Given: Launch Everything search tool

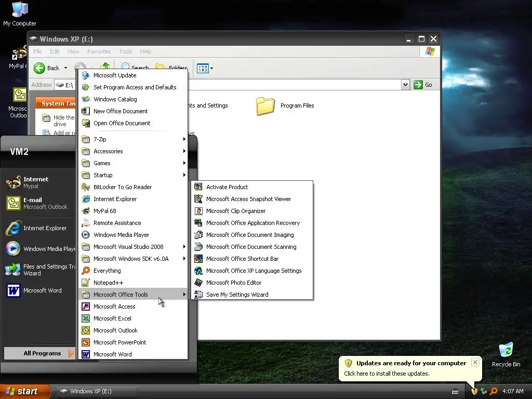Looking at the screenshot, I should click(x=133, y=271).
